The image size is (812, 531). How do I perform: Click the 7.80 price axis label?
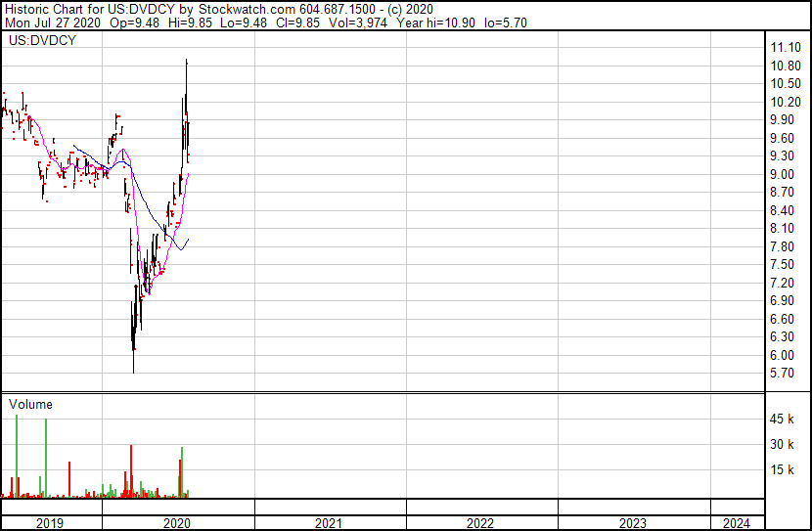click(782, 246)
